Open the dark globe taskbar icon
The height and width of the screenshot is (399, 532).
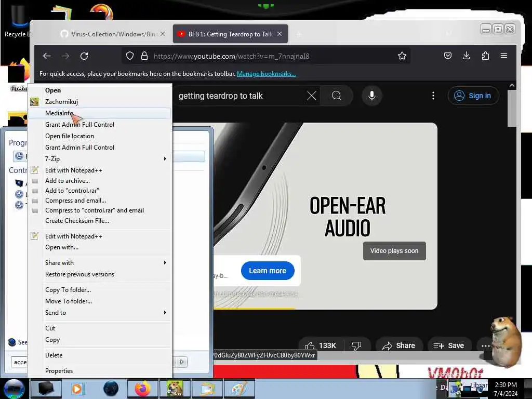[110, 389]
